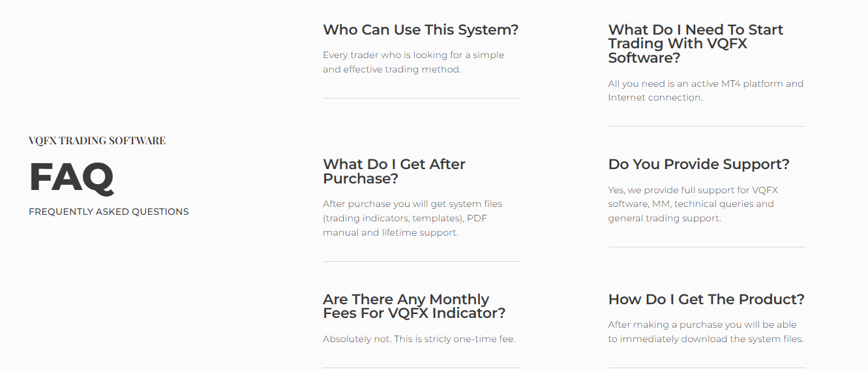The height and width of the screenshot is (378, 868).
Task: Click the divider below the support answer
Action: [706, 247]
